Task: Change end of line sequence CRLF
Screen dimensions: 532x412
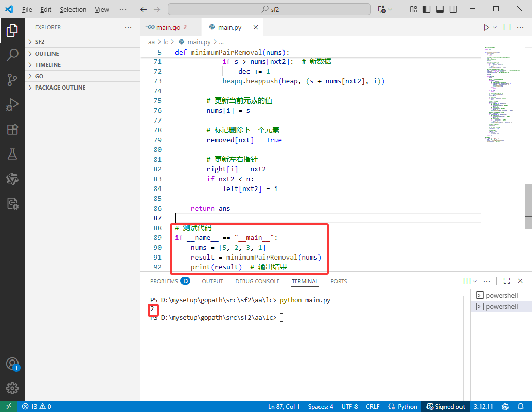Action: tap(373, 406)
